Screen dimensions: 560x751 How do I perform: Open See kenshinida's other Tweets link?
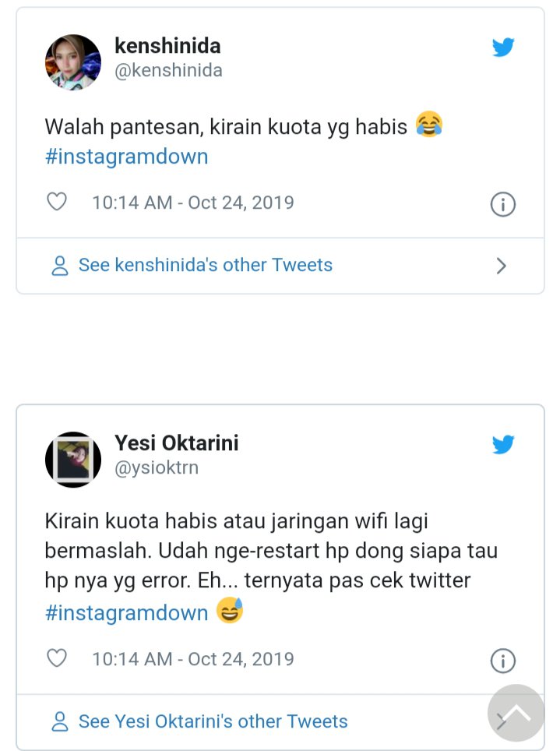206,265
